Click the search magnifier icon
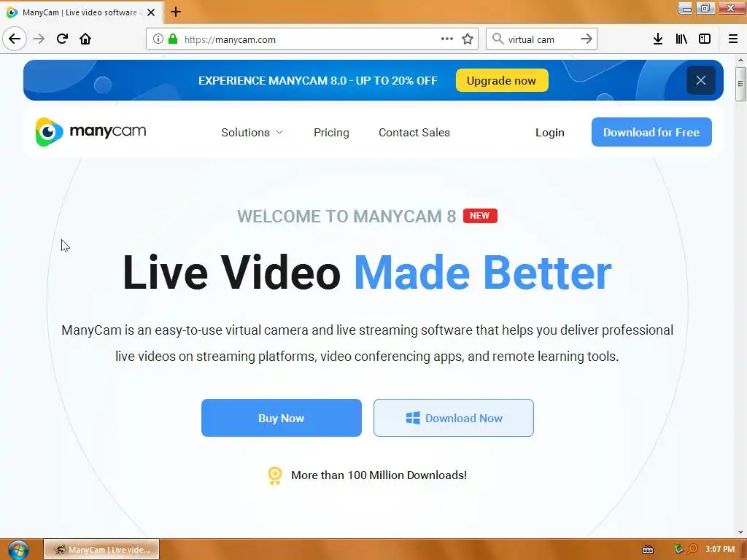Viewport: 747px width, 560px height. [498, 39]
